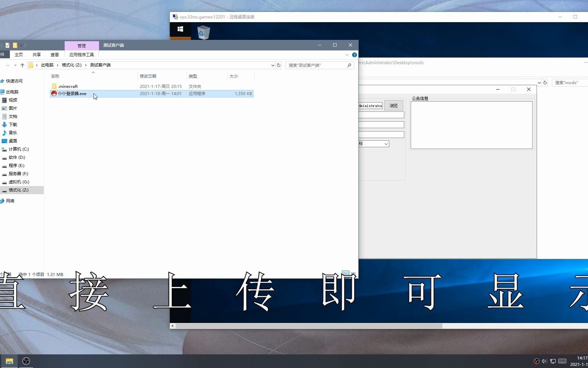Click the 搜索"mods" search box in the remote window
Screen dimensions: 588x368
pyautogui.click(x=570, y=83)
